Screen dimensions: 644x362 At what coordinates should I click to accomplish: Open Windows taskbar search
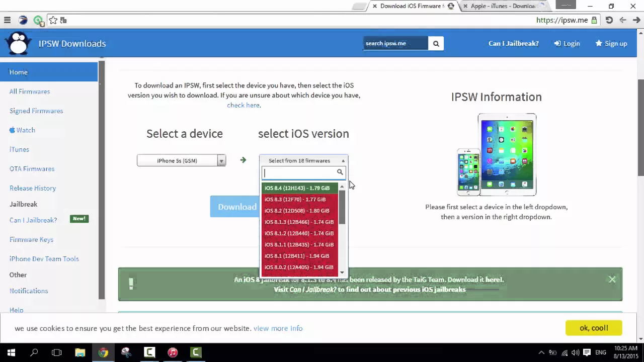point(34,352)
